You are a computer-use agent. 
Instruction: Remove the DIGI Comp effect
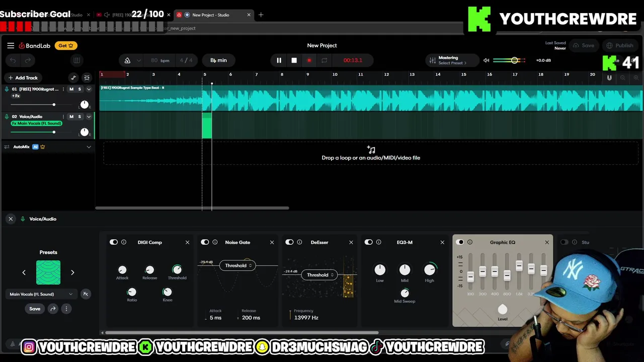[x=187, y=242]
